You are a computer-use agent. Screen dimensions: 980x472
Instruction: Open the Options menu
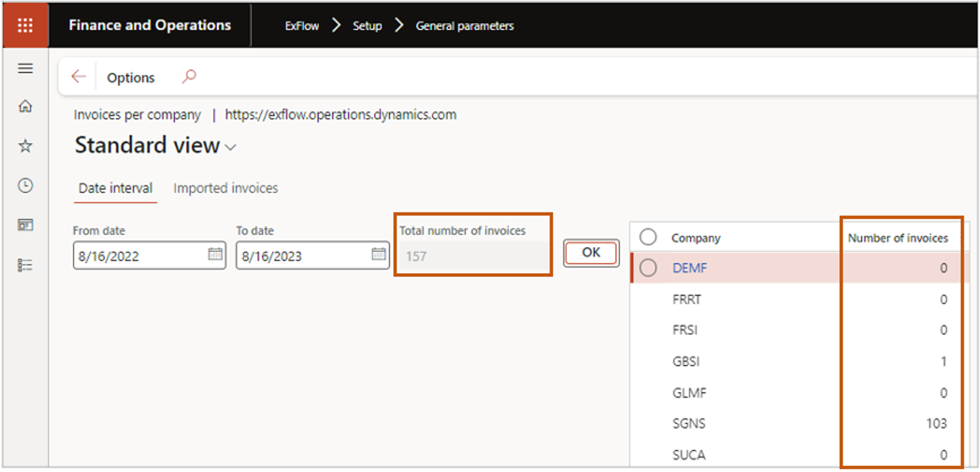131,78
